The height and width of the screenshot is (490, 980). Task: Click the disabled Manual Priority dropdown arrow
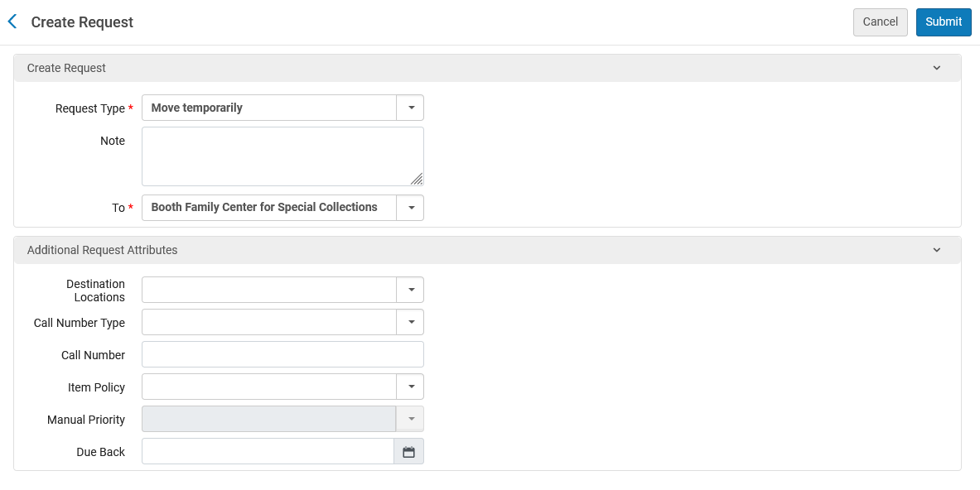(411, 419)
